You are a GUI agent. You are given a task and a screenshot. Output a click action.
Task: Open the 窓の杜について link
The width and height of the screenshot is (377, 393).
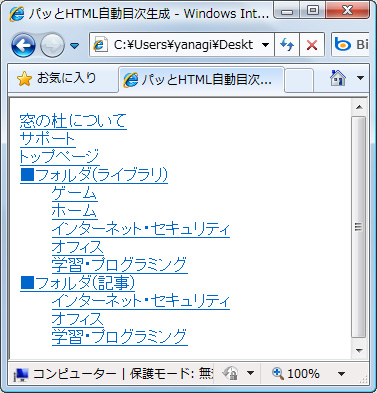[x=73, y=121]
